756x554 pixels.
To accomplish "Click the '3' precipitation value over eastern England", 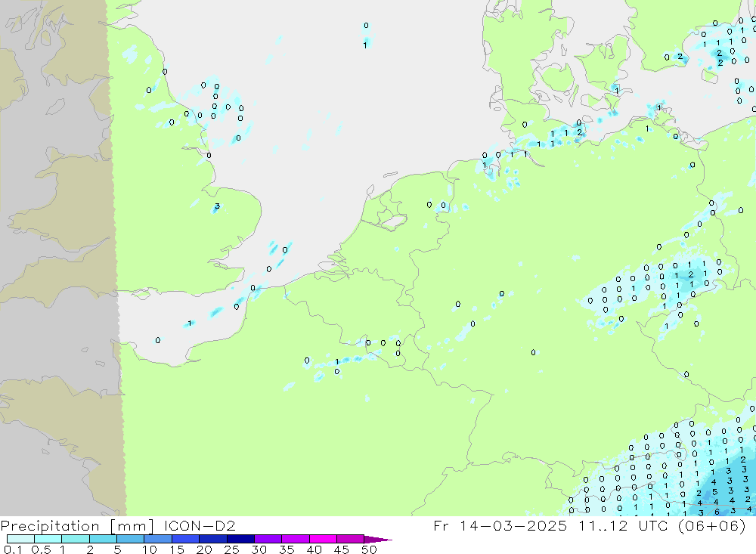I will [x=218, y=206].
